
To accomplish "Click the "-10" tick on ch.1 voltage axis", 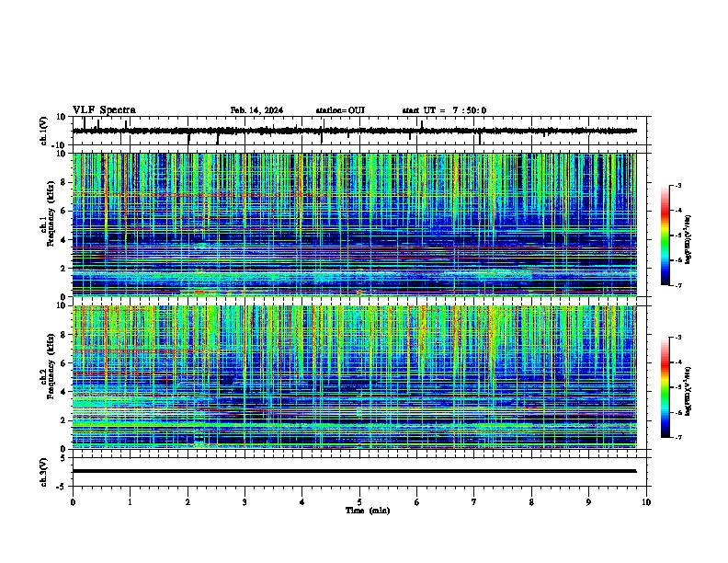I will 60,145.
